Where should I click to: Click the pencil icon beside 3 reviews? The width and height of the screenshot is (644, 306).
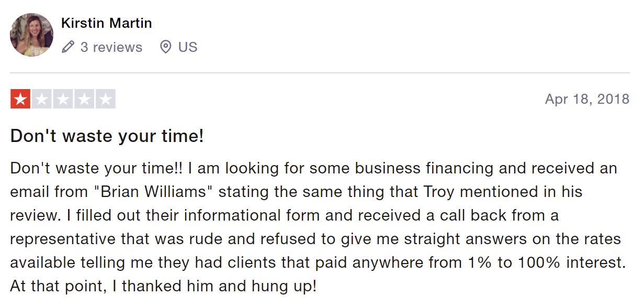(x=68, y=47)
